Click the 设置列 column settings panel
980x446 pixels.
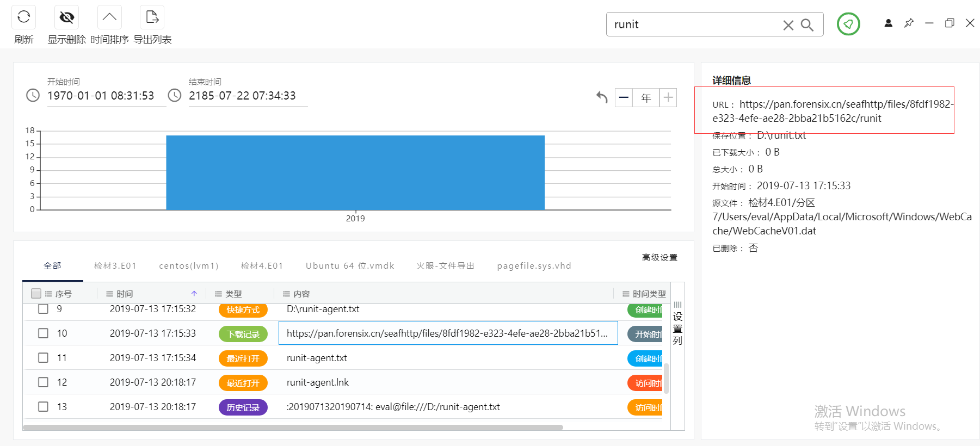677,324
